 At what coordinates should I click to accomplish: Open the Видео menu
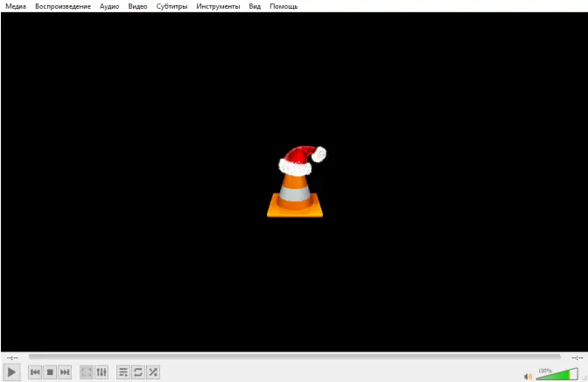[x=137, y=6]
